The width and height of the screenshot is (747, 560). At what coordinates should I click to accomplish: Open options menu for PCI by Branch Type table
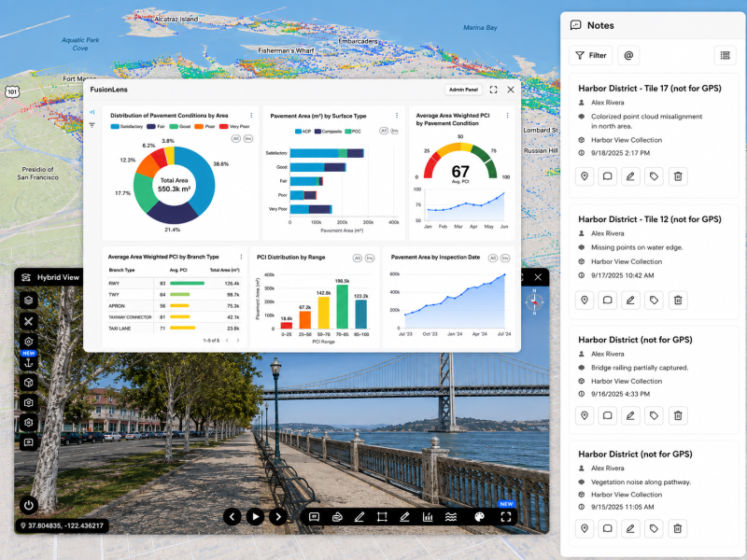[x=241, y=258]
